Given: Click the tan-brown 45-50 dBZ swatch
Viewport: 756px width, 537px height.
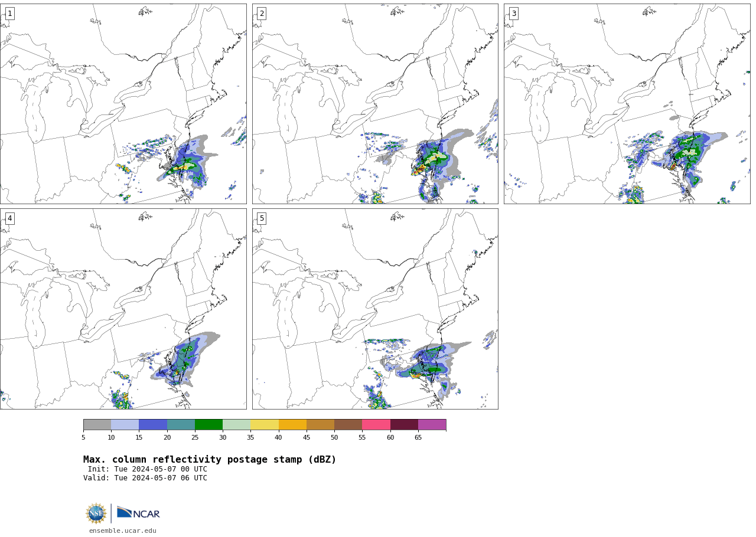Looking at the screenshot, I should 320,425.
